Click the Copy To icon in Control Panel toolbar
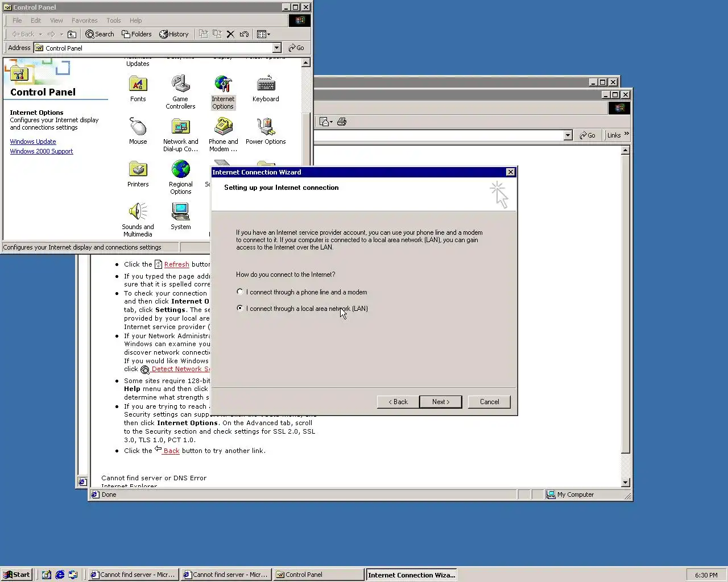The height and width of the screenshot is (582, 728). [217, 34]
